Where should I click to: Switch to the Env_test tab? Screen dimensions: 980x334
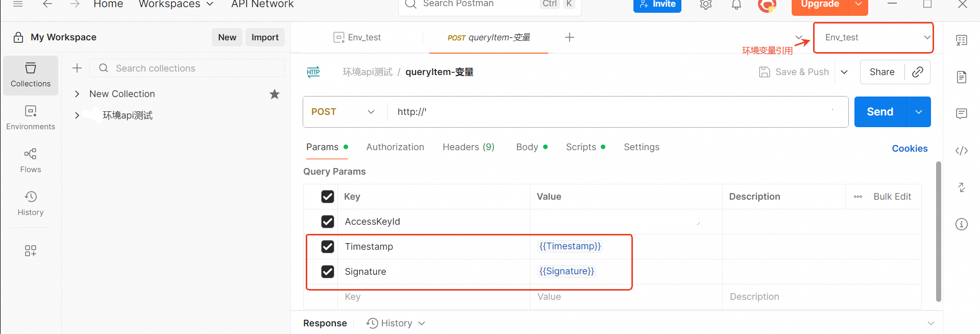357,37
